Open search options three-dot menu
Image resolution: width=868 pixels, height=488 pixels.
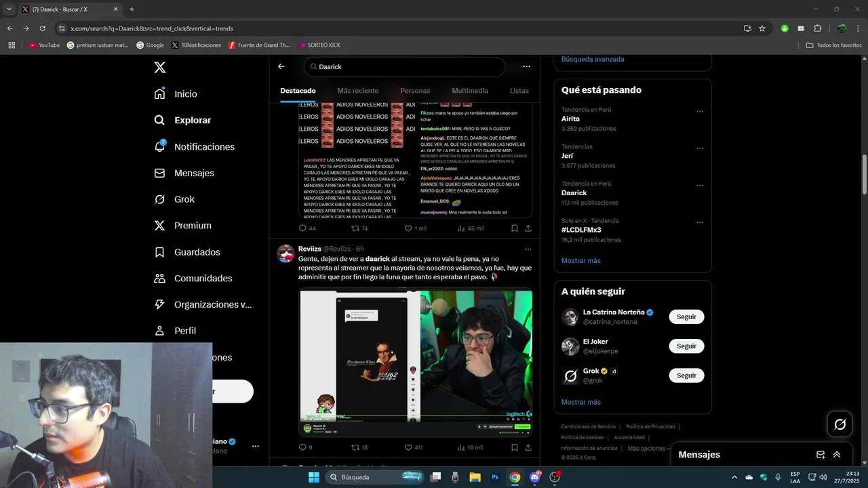(x=526, y=66)
